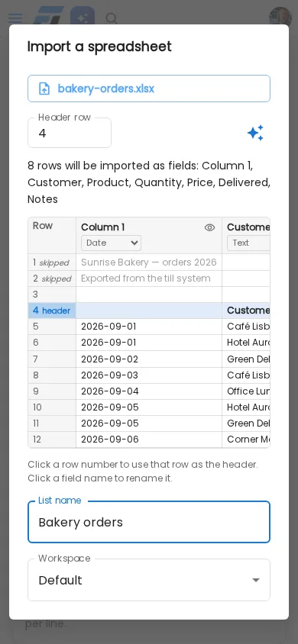Click the bakery-orders.xlsx file button
298x644 pixels.
[x=149, y=89]
